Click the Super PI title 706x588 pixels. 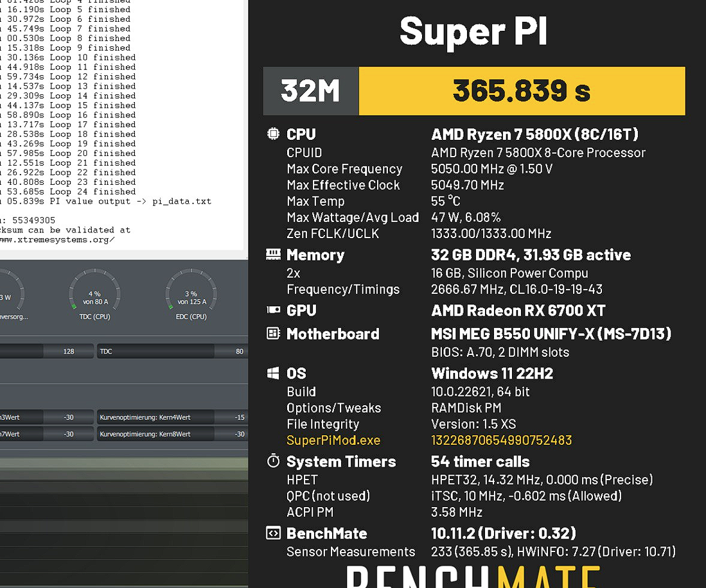coord(473,31)
